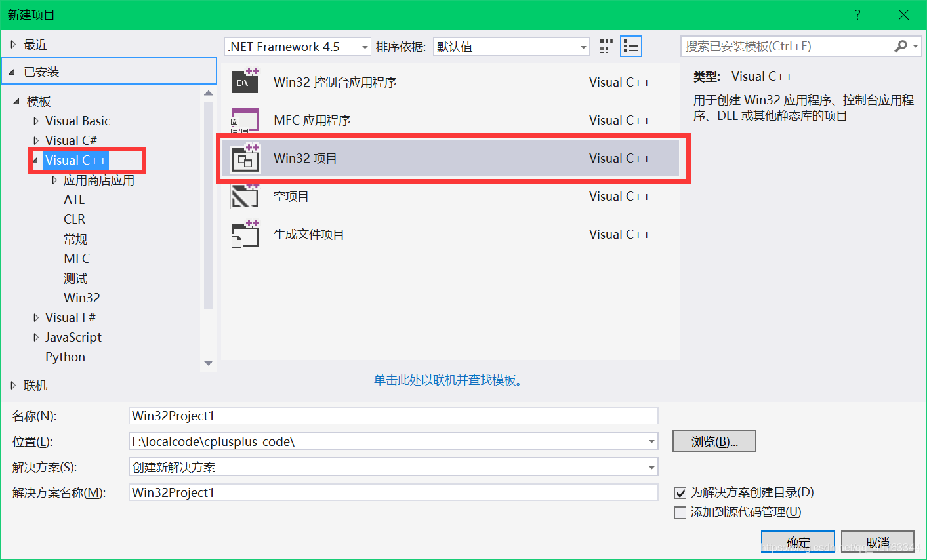Select 空项目 template text
This screenshot has width=927, height=560.
point(291,196)
